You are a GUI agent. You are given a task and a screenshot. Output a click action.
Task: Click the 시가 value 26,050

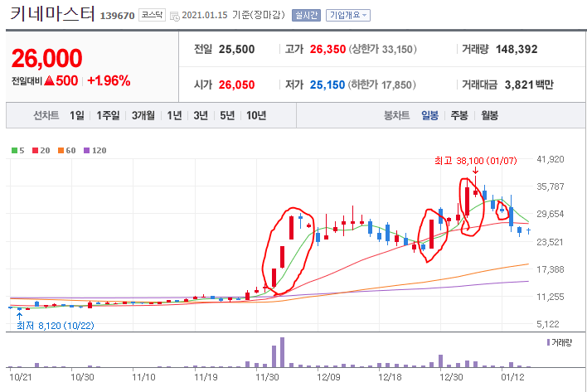tap(236, 85)
